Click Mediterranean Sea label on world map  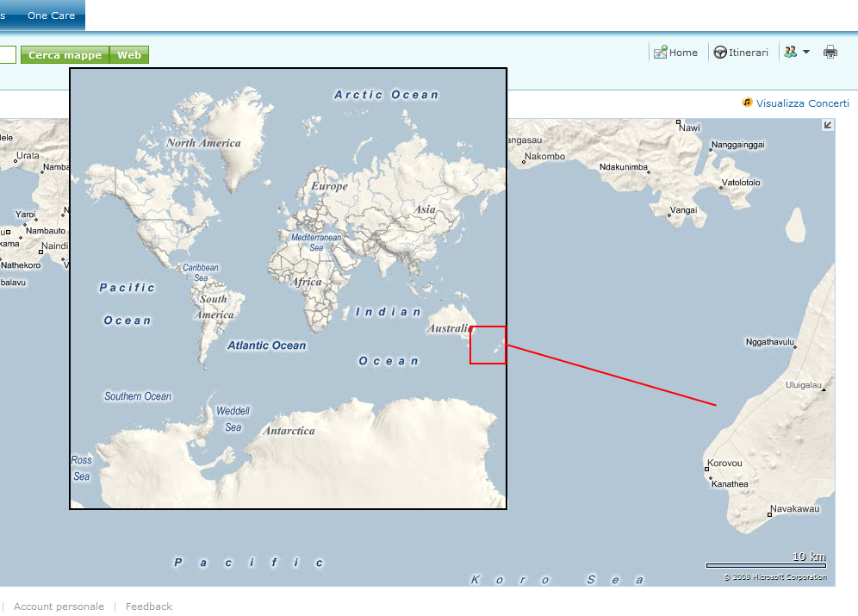click(316, 242)
